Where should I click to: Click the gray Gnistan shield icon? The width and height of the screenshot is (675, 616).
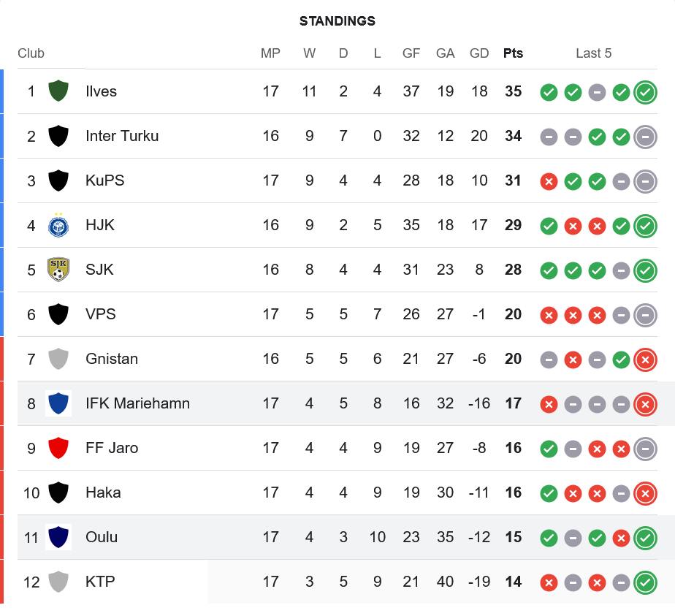(58, 359)
